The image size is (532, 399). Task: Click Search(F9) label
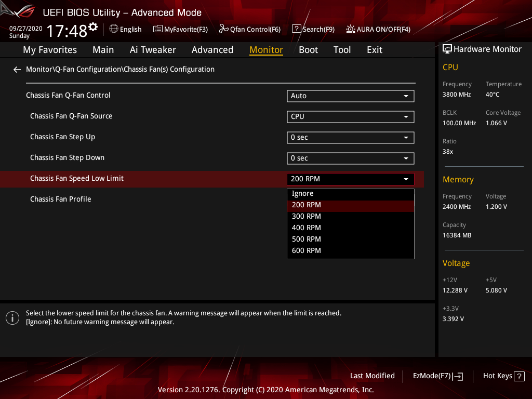(x=318, y=30)
